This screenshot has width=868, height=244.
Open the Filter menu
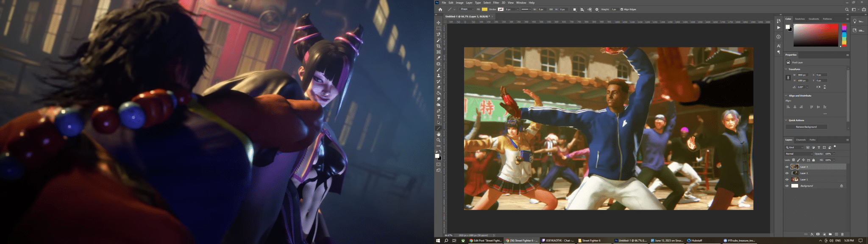(x=496, y=3)
